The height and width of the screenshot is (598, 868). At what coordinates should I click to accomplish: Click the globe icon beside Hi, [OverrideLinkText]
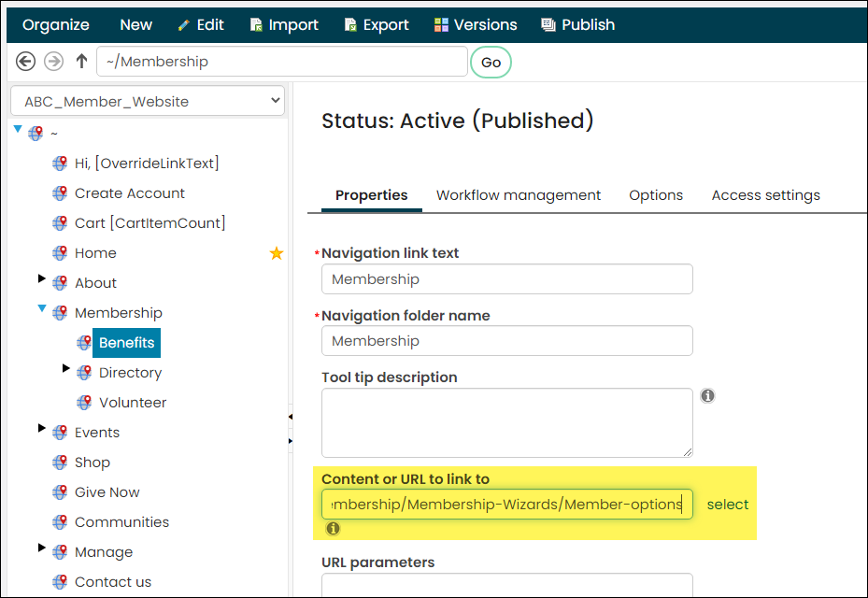(60, 164)
